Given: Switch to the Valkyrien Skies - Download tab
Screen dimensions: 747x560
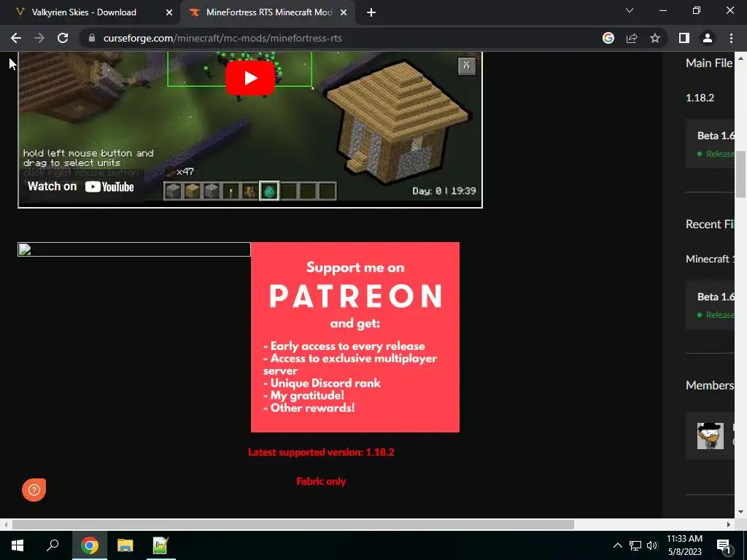Looking at the screenshot, I should point(90,12).
